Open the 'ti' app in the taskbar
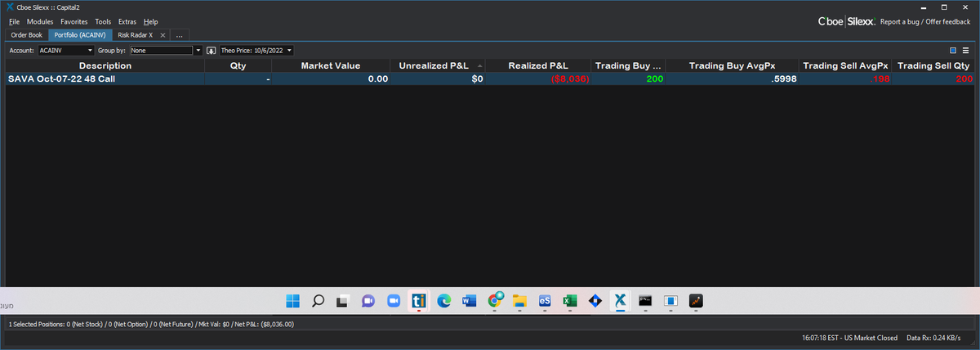980x350 pixels. click(x=419, y=301)
